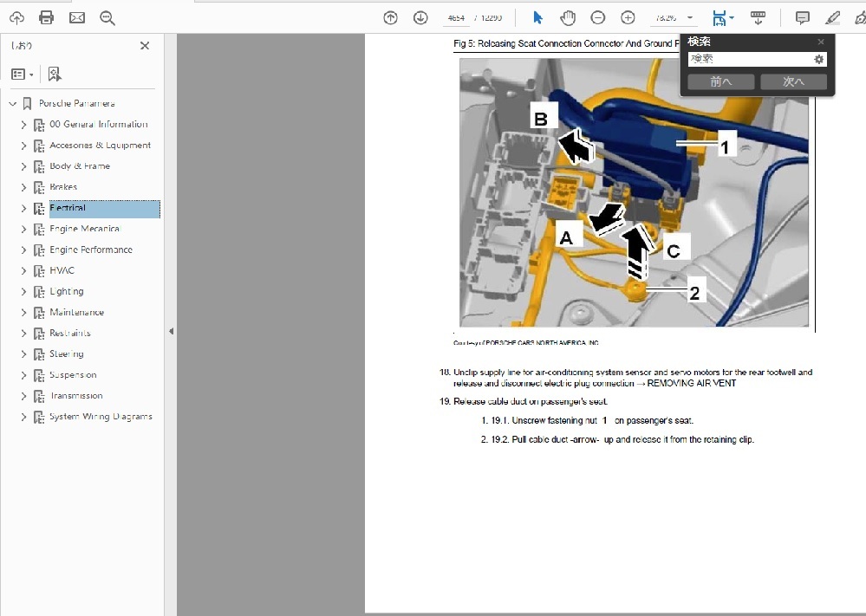Expand the Electrical bookmark
Screen dimensions: 866x616
pos(23,209)
